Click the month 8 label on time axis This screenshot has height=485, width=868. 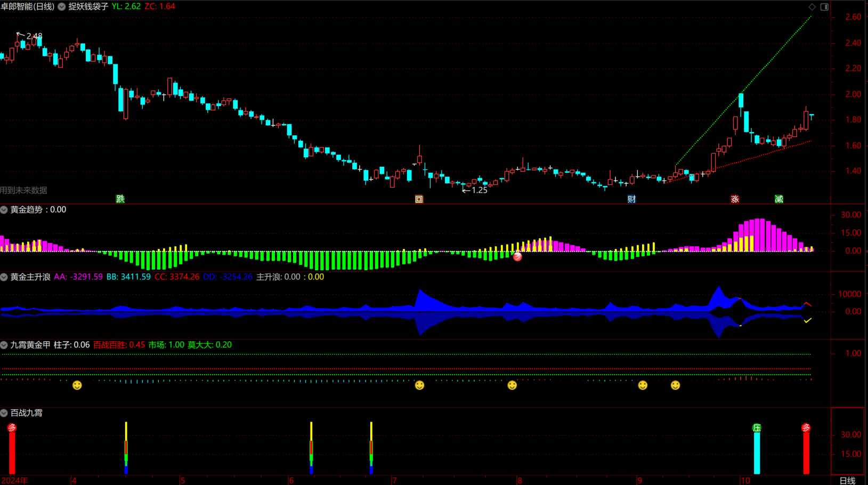point(520,481)
